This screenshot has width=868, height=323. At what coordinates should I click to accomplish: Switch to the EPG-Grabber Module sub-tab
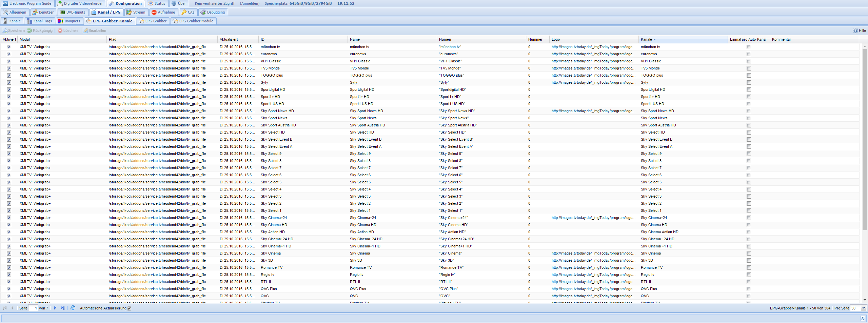(193, 21)
